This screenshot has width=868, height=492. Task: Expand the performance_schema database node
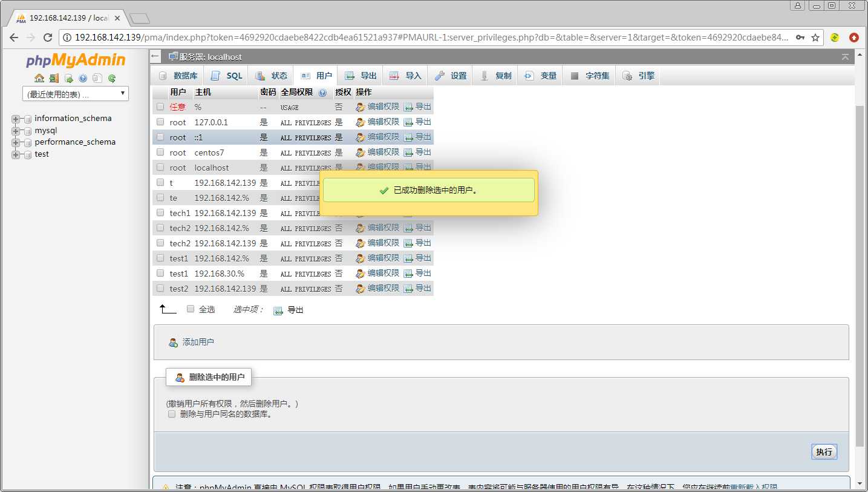[16, 143]
